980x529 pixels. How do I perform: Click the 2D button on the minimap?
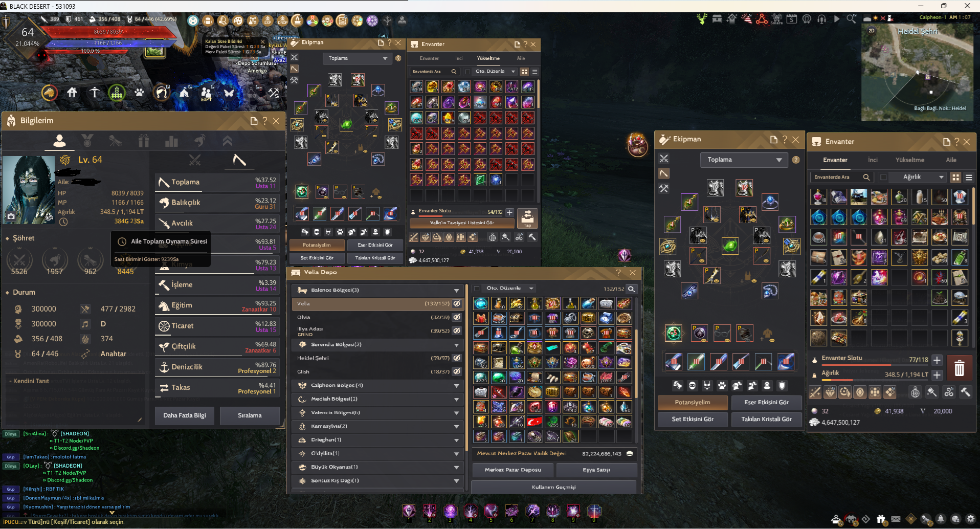pyautogui.click(x=872, y=31)
